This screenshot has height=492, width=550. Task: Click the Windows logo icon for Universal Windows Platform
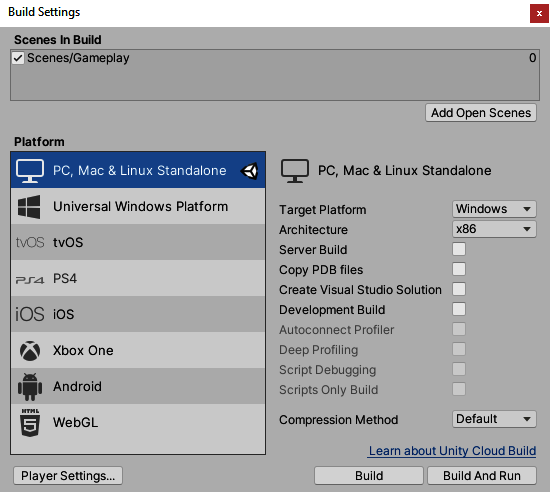point(29,207)
